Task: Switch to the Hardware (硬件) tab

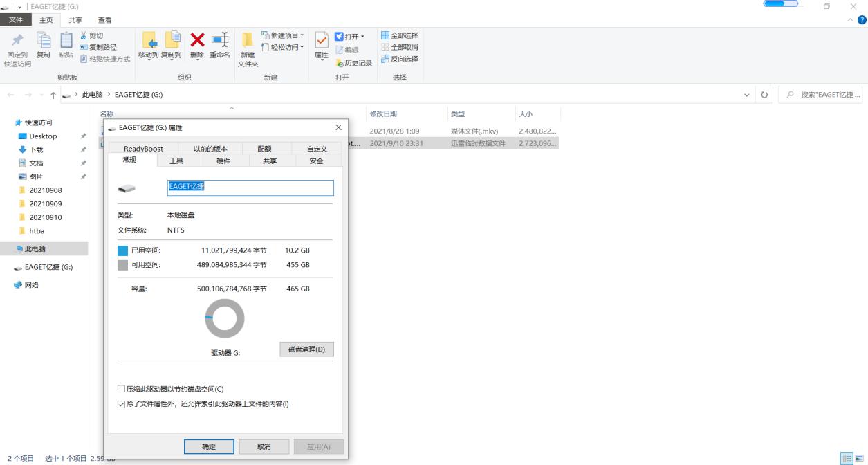Action: pos(223,161)
